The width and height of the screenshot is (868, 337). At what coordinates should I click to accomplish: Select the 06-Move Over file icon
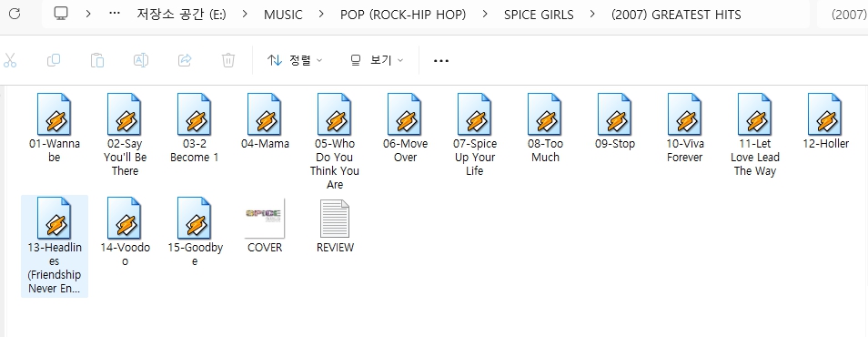405,114
